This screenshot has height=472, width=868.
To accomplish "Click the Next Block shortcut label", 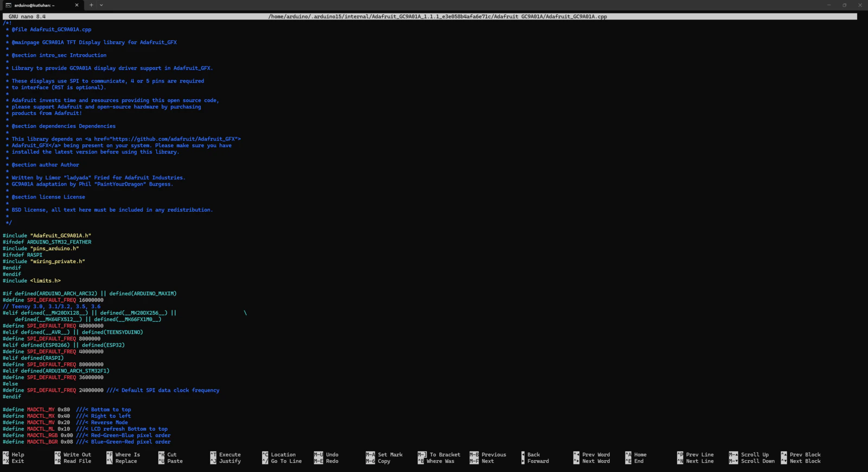I will click(x=805, y=461).
